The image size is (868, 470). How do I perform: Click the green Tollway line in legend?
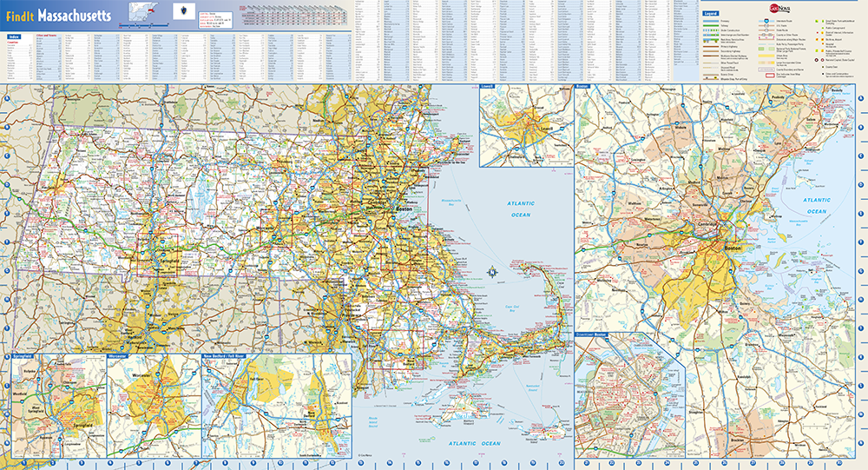[x=711, y=25]
